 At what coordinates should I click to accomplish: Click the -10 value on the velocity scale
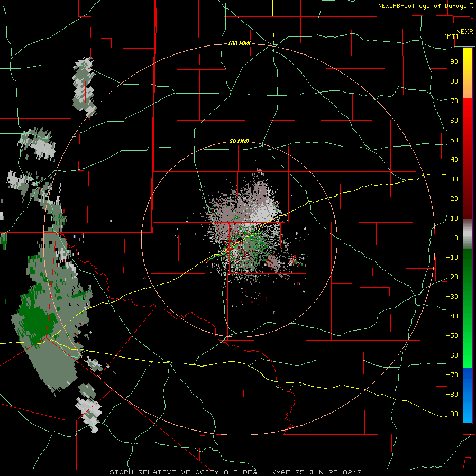[x=452, y=258]
